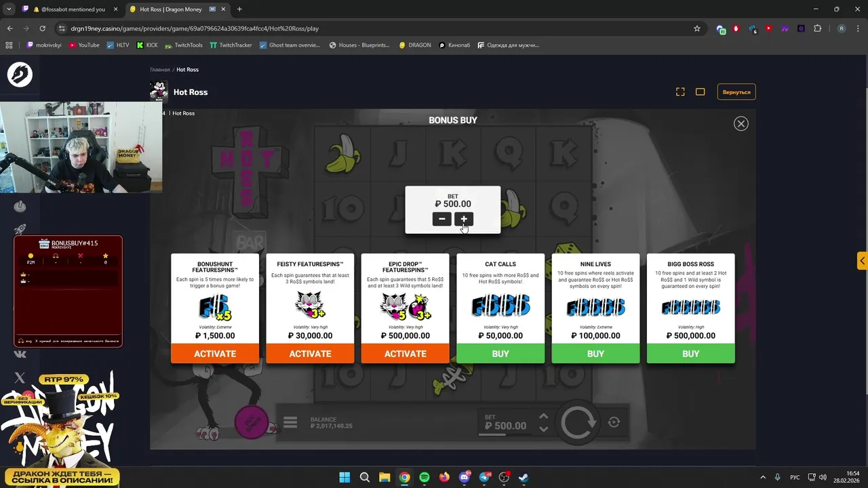
Task: Click the Dragon Money site logo
Action: [20, 75]
